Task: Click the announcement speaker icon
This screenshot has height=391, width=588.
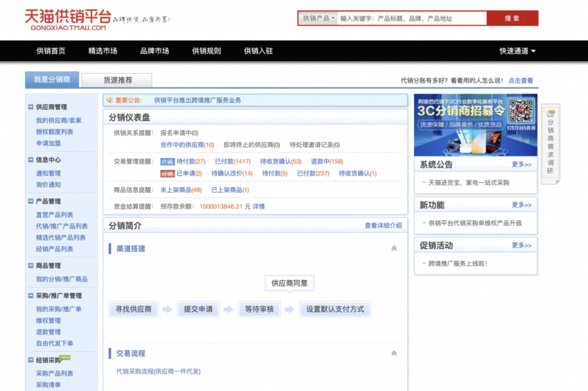Action: pos(110,100)
